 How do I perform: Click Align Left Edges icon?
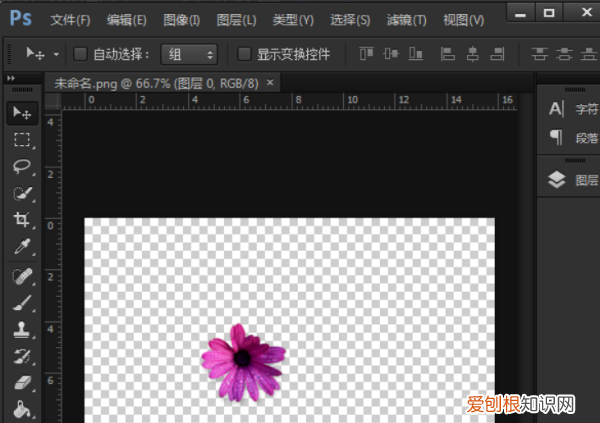click(447, 54)
